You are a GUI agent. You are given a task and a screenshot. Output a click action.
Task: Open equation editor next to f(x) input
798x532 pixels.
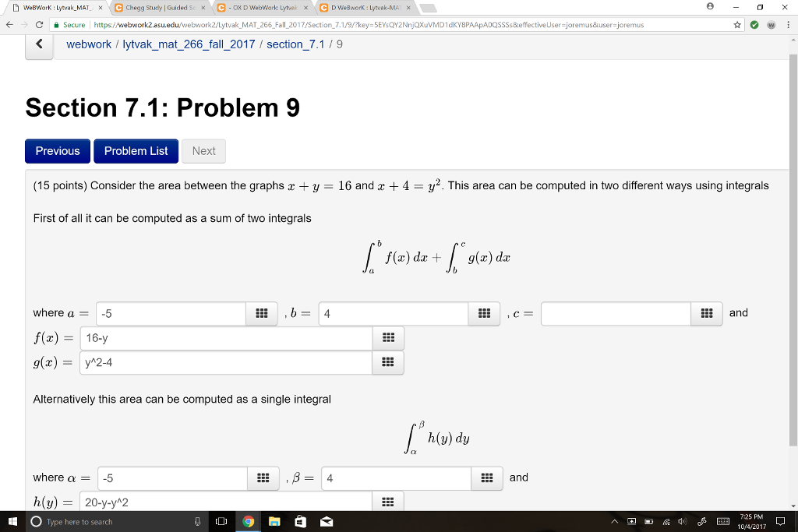(387, 337)
